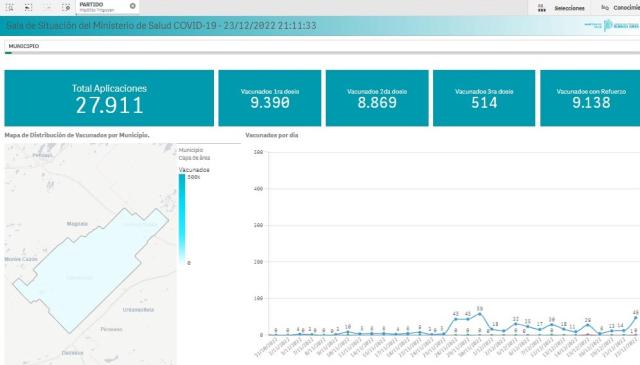The image size is (640, 365).
Task: Click the Vacunados color gradient legend
Action: click(182, 220)
